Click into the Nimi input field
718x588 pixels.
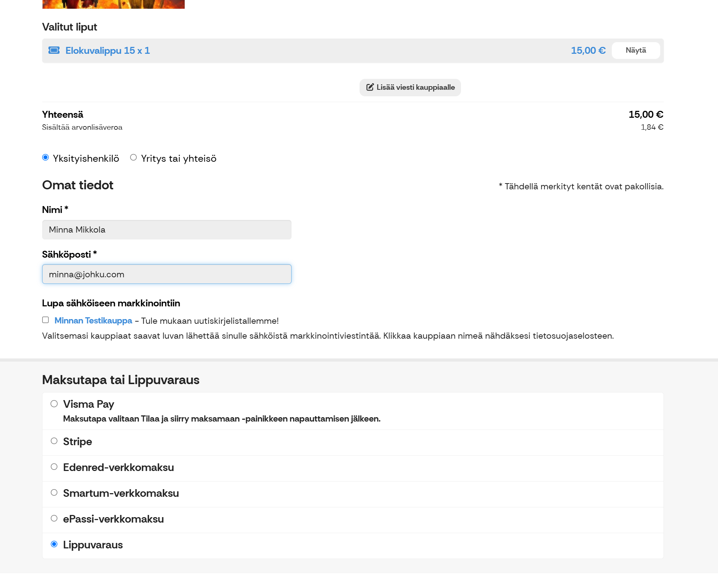click(x=167, y=230)
